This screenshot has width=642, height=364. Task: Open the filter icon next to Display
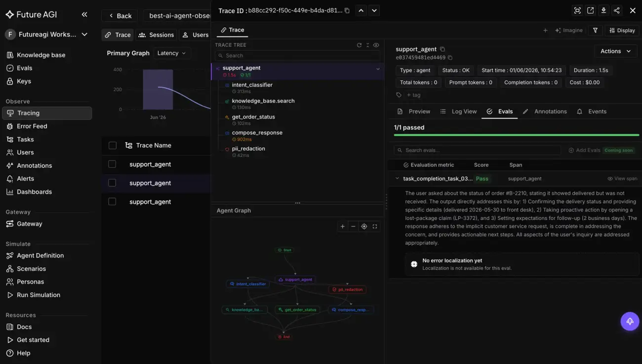point(595,30)
